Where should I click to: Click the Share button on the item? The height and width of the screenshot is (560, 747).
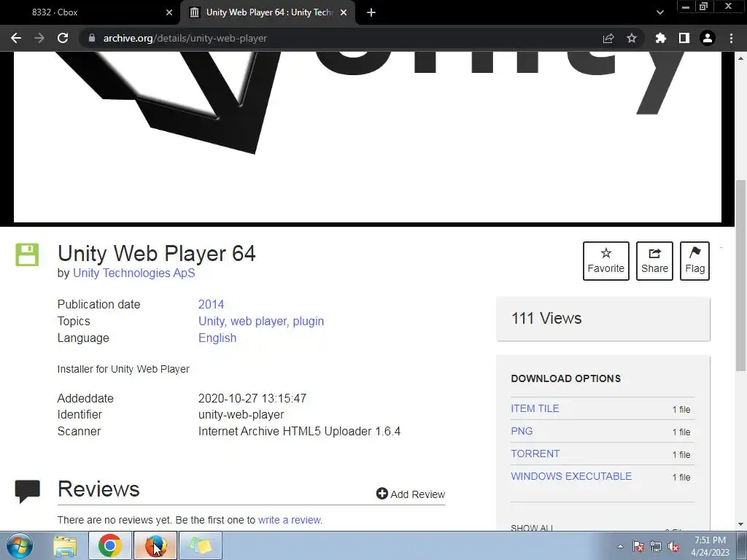point(654,261)
